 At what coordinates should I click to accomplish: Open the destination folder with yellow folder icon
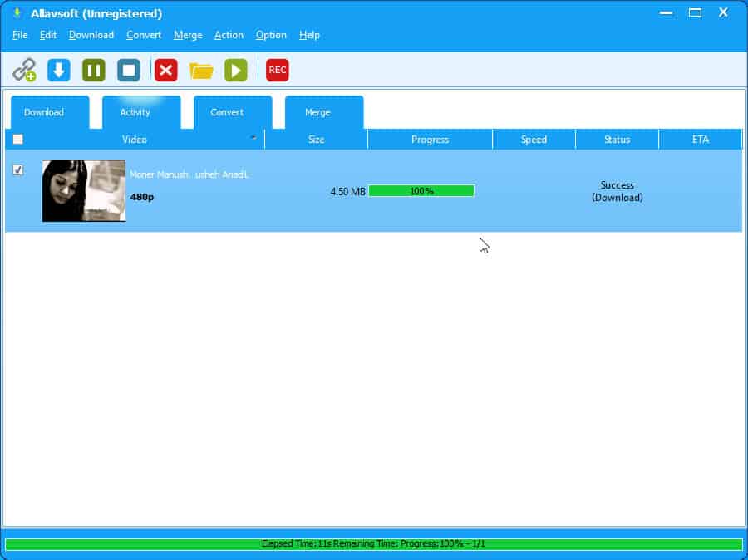[201, 71]
